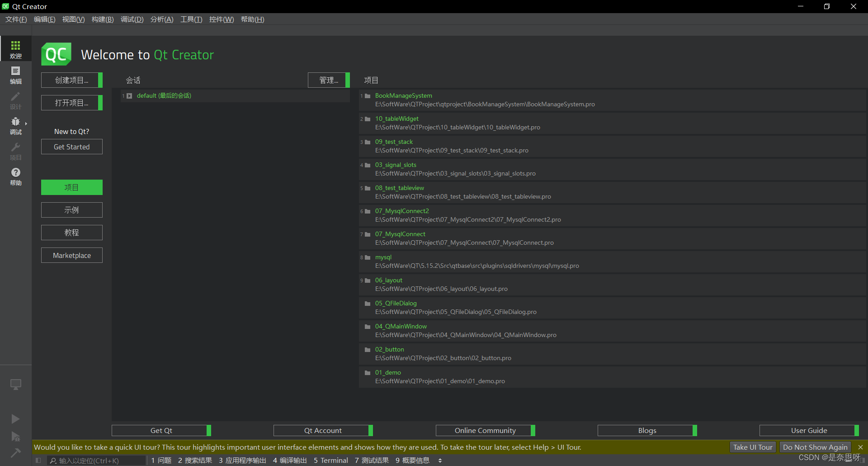Screen dimensions: 868x466
Task: Open the 5 Terminal pane
Action: [331, 461]
